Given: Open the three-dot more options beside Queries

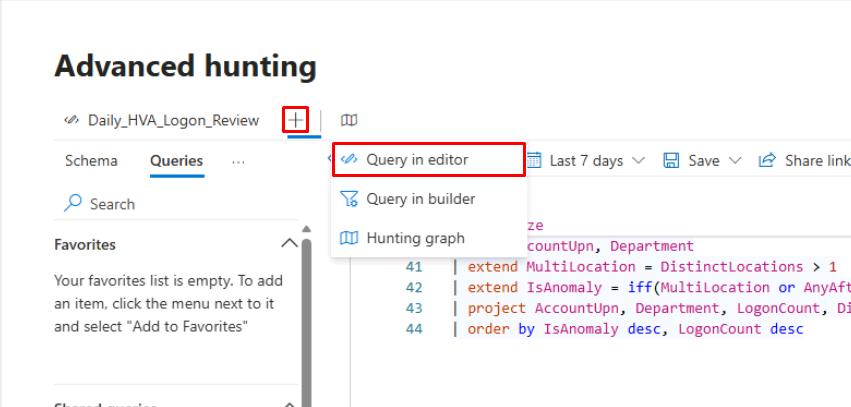Looking at the screenshot, I should (x=238, y=161).
